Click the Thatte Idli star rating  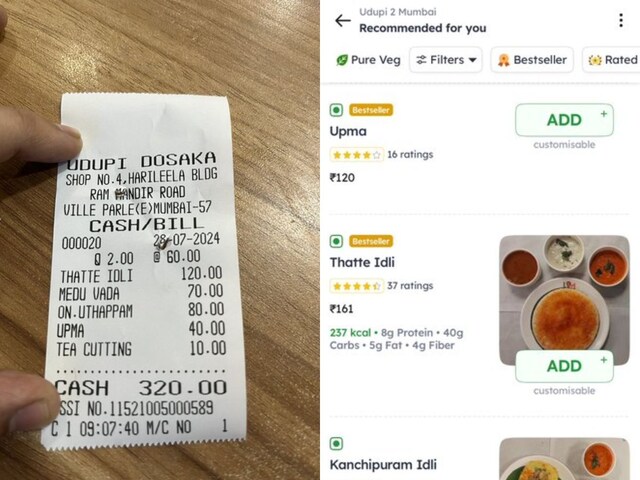357,286
